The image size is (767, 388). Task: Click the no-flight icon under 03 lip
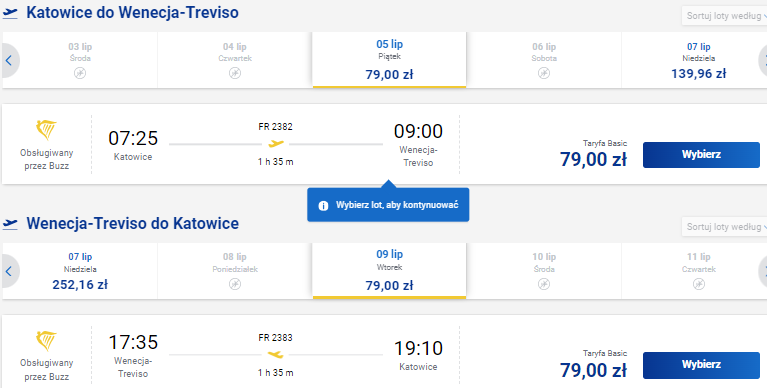(x=80, y=73)
